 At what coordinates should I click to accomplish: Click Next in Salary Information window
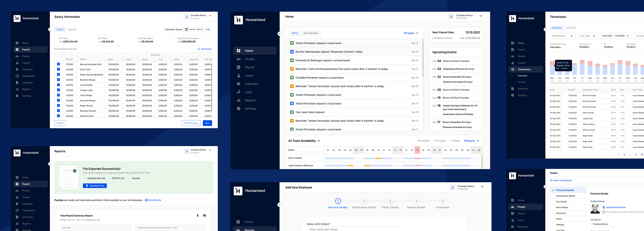click(x=207, y=123)
